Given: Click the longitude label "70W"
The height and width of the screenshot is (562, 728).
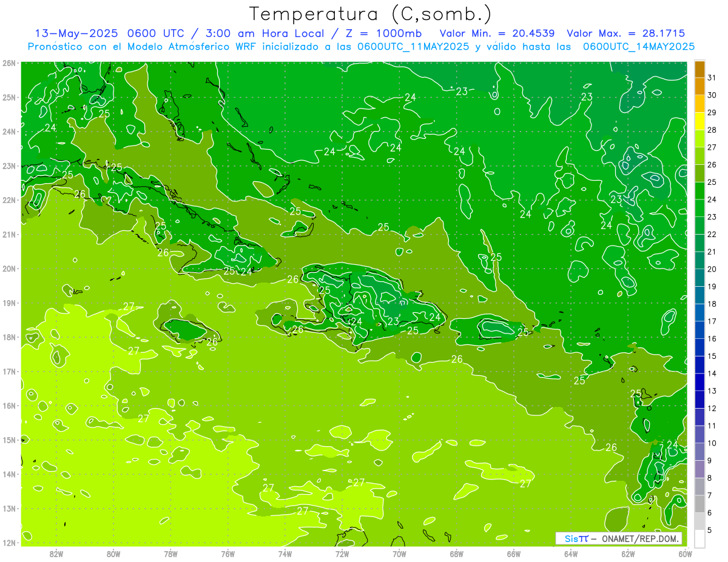Looking at the screenshot, I should point(399,554).
